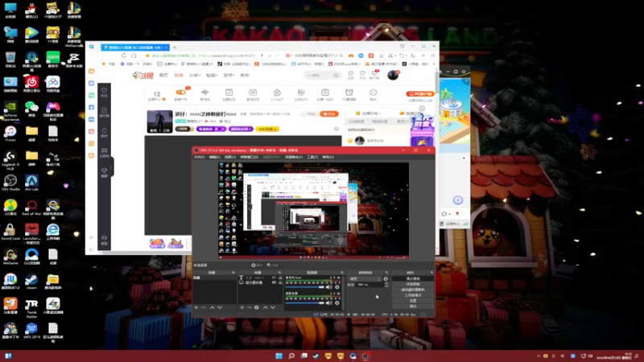Adjust volume slider of first mixer channel

tap(305, 287)
